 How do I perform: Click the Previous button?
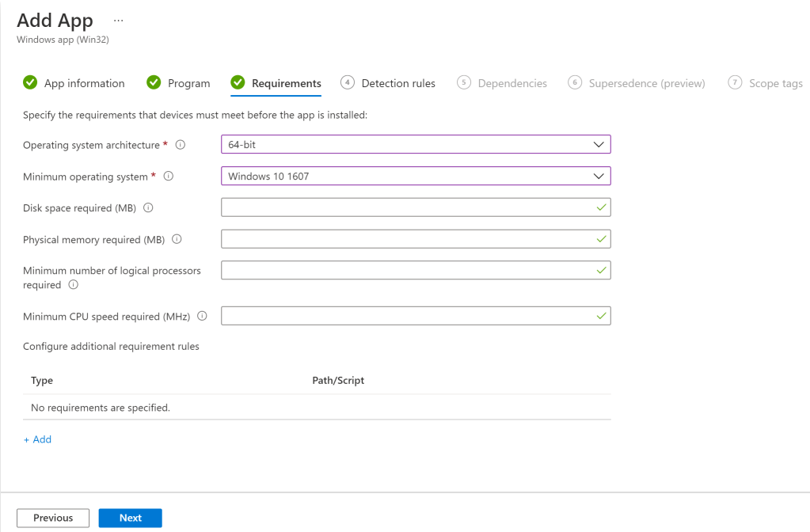point(53,518)
